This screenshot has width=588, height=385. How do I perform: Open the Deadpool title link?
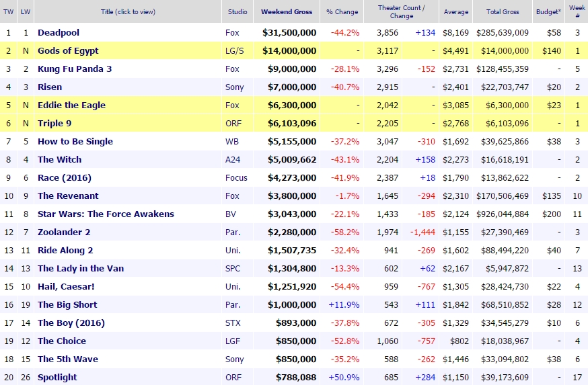[x=59, y=32]
